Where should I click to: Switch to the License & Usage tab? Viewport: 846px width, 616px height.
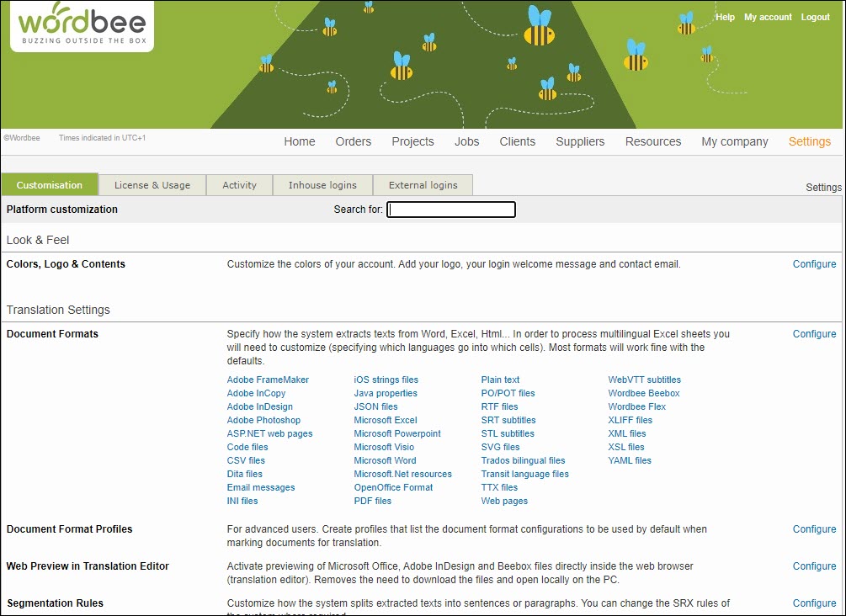pyautogui.click(x=152, y=185)
